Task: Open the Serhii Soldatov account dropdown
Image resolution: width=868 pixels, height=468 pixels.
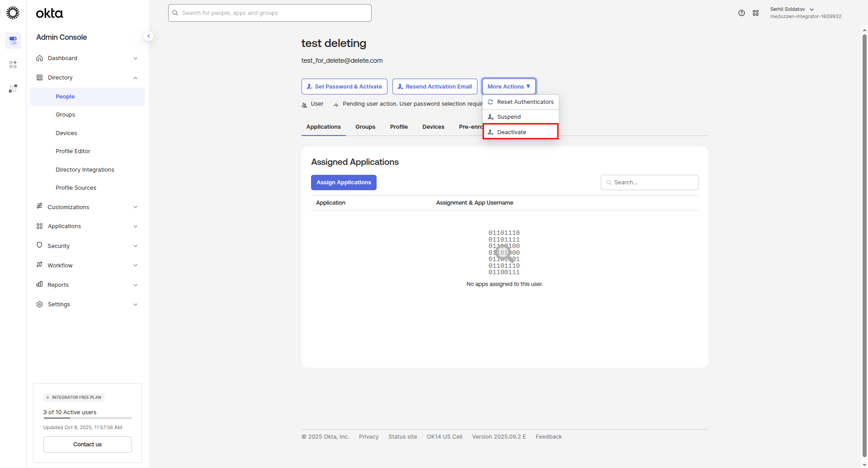Action: [806, 13]
